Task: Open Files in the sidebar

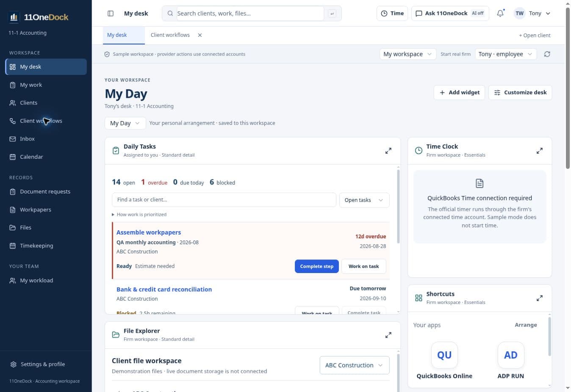Action: [x=46, y=227]
